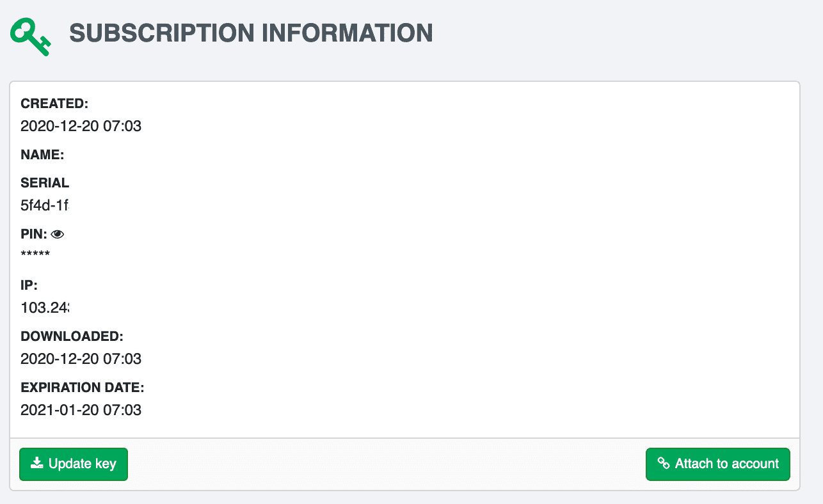Viewport: 823px width, 504px height.
Task: Click the CREATED field label
Action: 54,104
